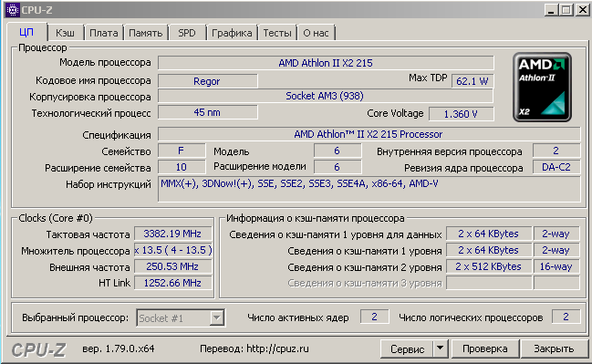592x364 pixels.
Task: Click the Семейство value F
Action: (182, 151)
